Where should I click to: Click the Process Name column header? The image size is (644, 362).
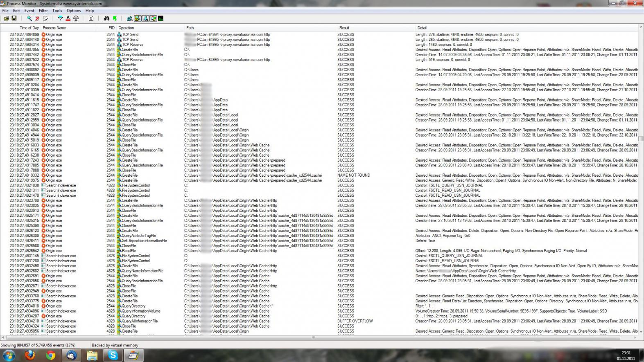click(68, 28)
